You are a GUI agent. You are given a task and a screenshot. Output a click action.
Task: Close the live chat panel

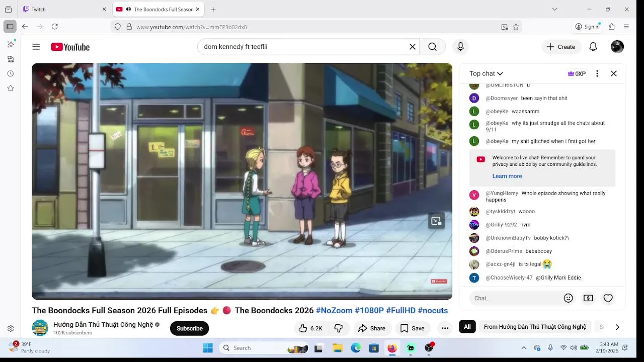click(614, 73)
